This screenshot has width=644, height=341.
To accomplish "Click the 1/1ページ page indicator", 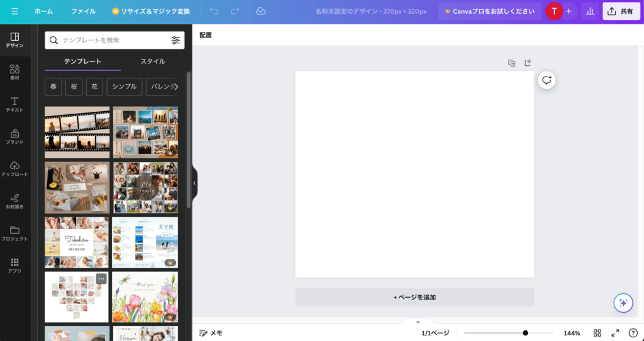I will pos(435,333).
